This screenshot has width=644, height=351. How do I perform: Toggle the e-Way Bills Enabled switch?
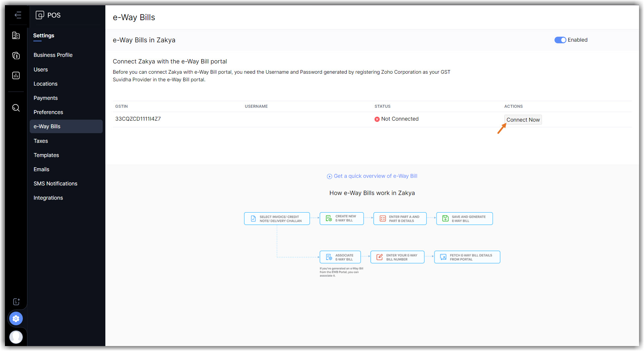pyautogui.click(x=560, y=40)
